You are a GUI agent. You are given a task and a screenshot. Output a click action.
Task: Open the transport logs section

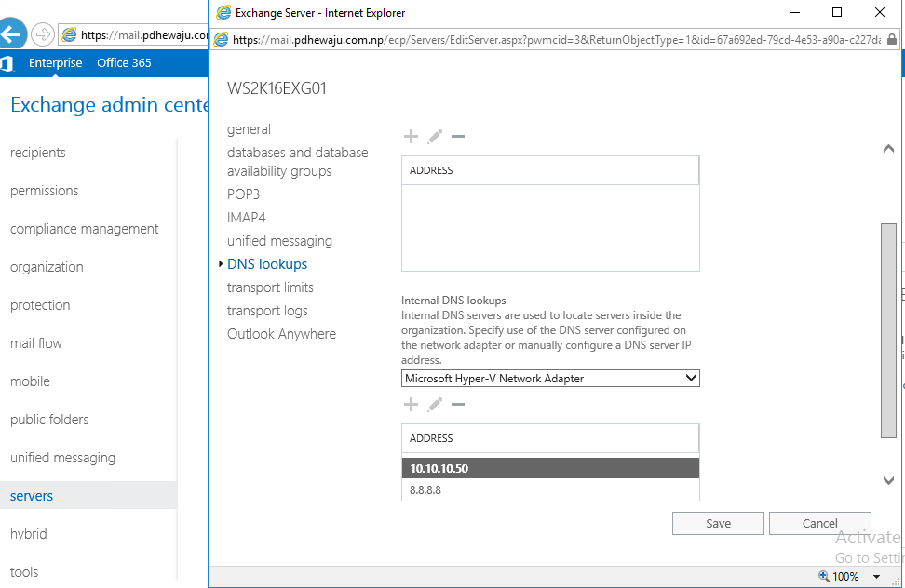tap(267, 311)
